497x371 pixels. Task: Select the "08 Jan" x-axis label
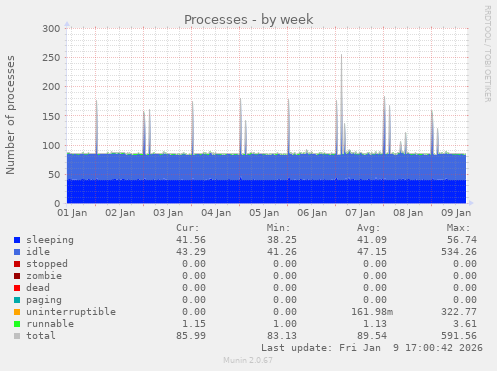[x=408, y=213]
